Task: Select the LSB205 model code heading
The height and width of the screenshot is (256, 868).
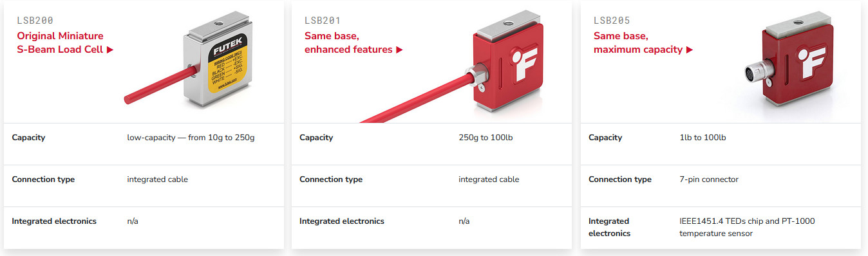Action: coord(612,21)
